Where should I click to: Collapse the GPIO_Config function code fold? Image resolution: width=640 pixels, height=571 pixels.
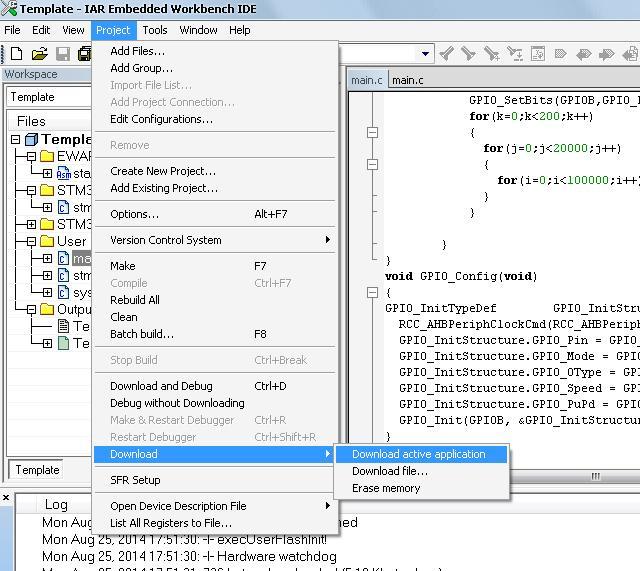coord(372,293)
